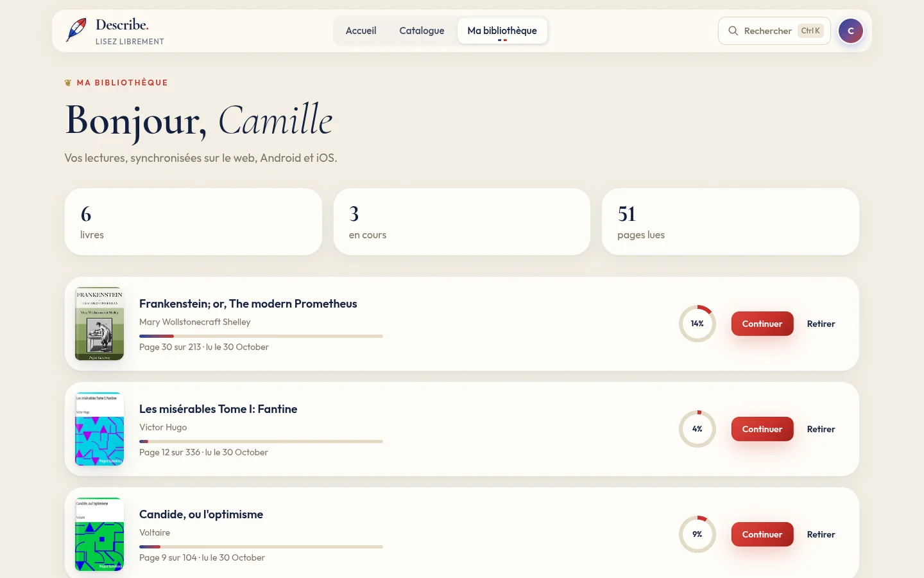Click the text 'Page 30 sur 213'

tap(170, 347)
